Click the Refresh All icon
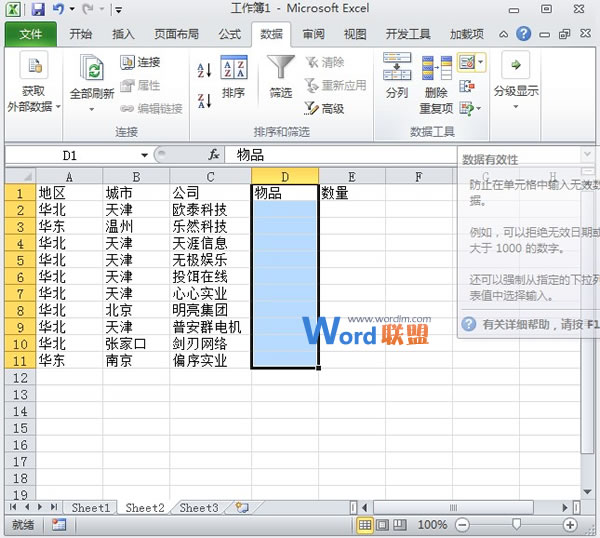600x538 pixels. (x=92, y=67)
